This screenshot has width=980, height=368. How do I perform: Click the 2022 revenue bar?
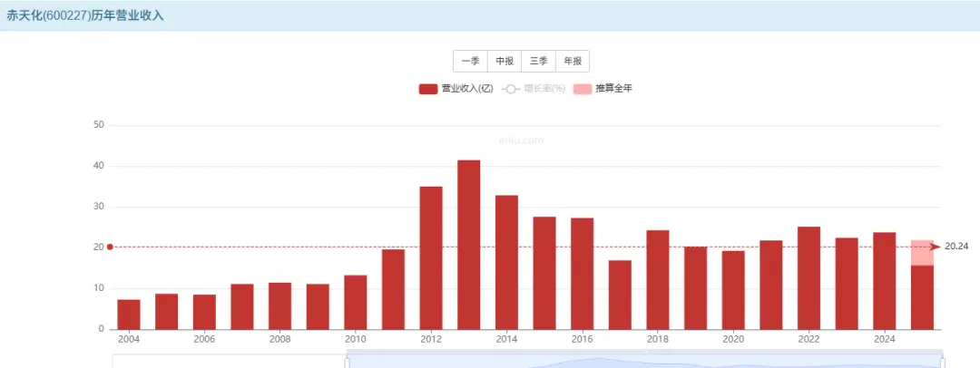(808, 278)
